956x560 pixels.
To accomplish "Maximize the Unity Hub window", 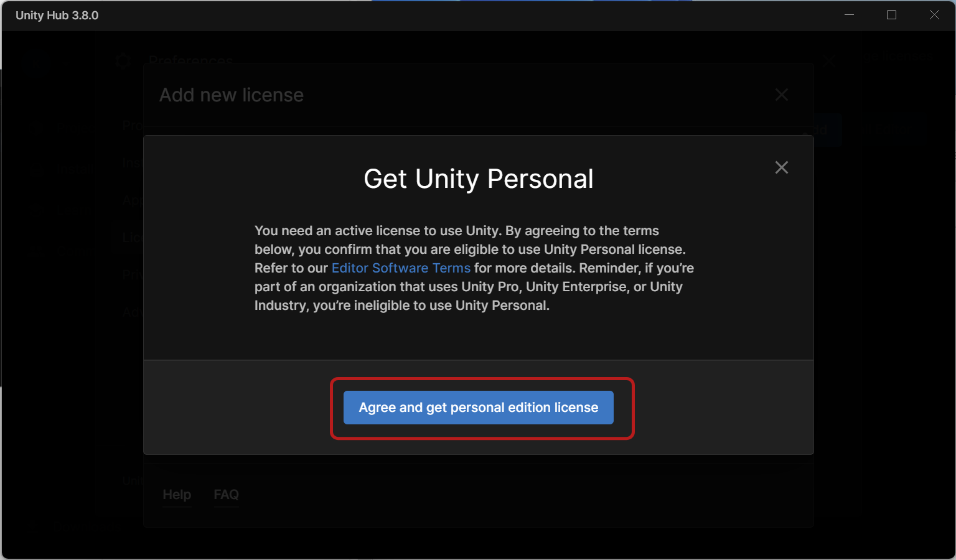I will (x=891, y=15).
